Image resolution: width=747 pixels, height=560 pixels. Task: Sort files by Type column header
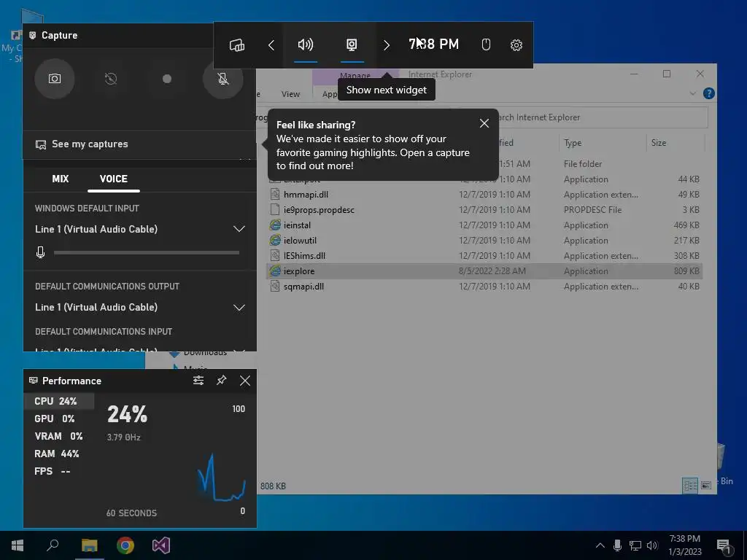tap(573, 142)
